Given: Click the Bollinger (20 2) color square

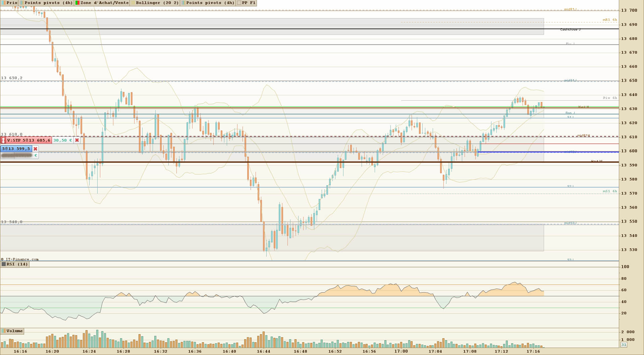Looking at the screenshot, I should pos(133,3).
